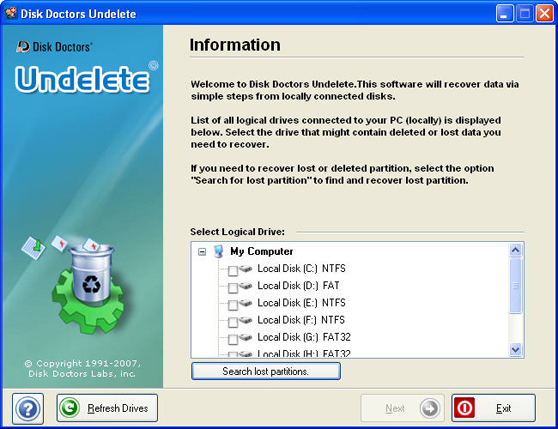Collapse the My Computer tree node

202,252
